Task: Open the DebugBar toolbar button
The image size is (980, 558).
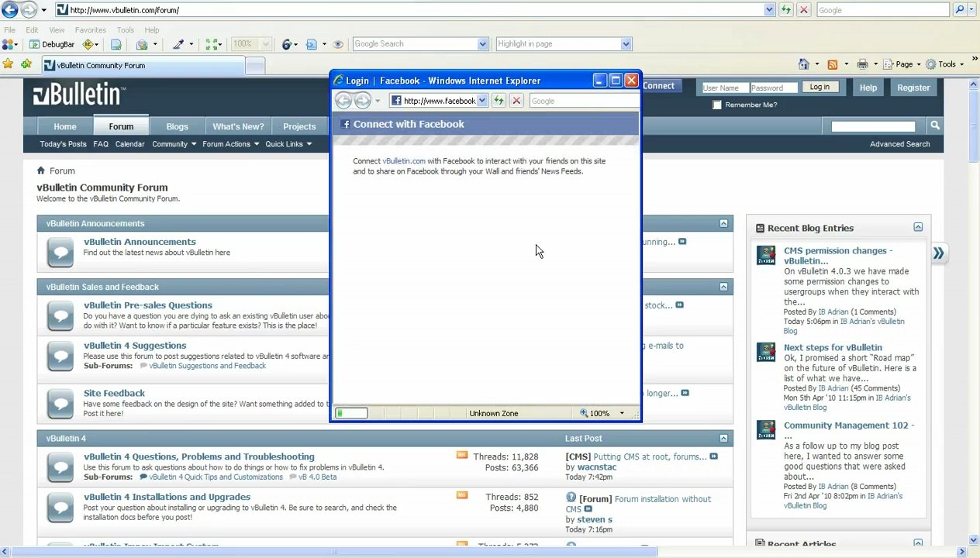Action: (52, 44)
